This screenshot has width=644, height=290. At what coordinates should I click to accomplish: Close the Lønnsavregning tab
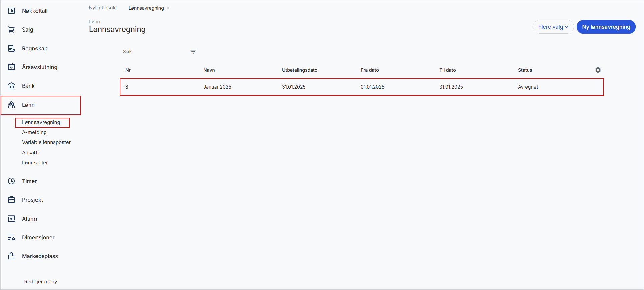168,8
